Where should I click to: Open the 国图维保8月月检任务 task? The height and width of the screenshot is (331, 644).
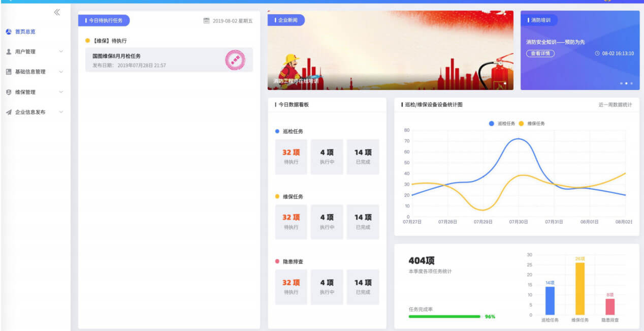point(117,56)
